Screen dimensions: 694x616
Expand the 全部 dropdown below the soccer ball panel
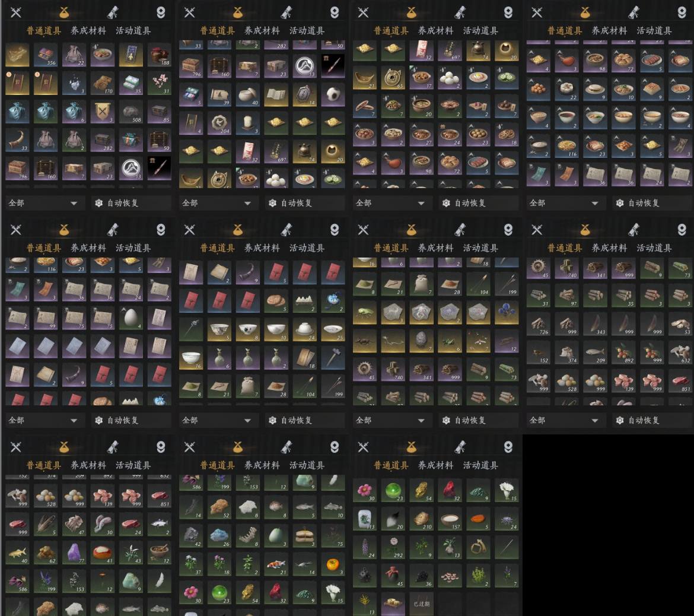tap(217, 204)
